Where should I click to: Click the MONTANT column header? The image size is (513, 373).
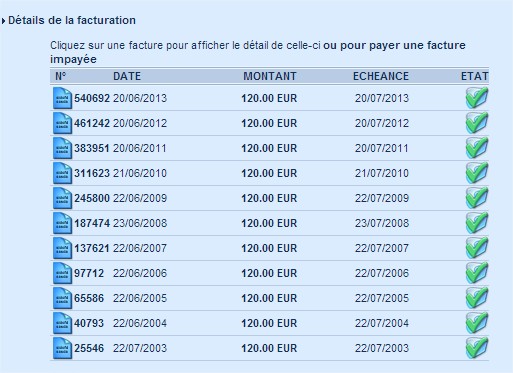coord(270,76)
